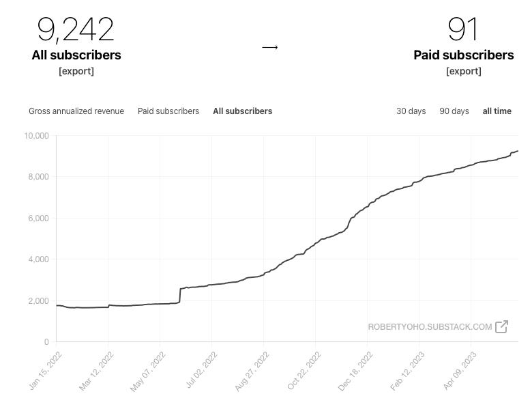The height and width of the screenshot is (409, 532).
Task: Click the 91 paid subscribers count
Action: pyautogui.click(x=463, y=29)
